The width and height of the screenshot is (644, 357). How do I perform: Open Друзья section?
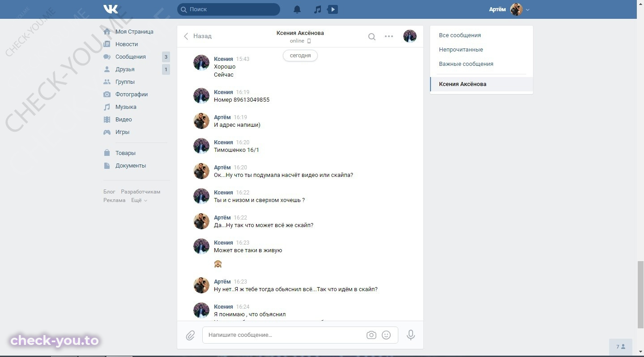click(x=125, y=69)
